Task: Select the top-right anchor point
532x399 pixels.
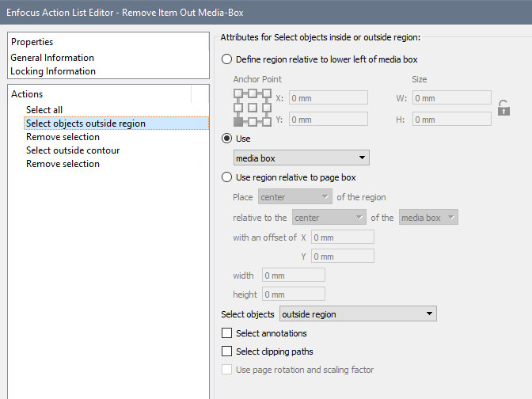Action: coord(267,93)
